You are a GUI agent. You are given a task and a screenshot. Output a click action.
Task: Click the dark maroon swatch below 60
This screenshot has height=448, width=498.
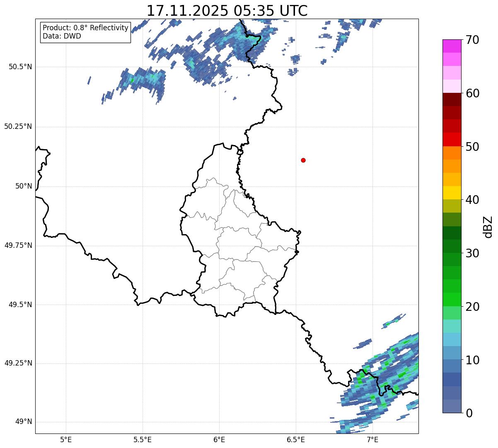tap(452, 100)
